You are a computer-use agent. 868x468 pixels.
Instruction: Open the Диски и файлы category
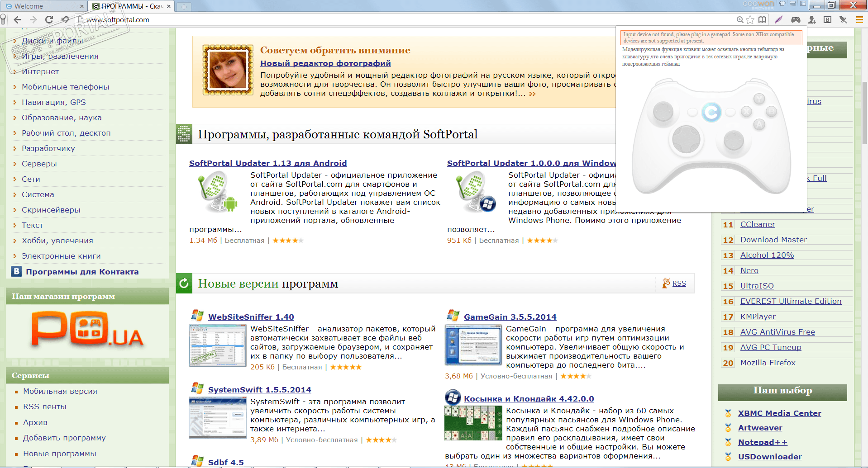click(52, 41)
